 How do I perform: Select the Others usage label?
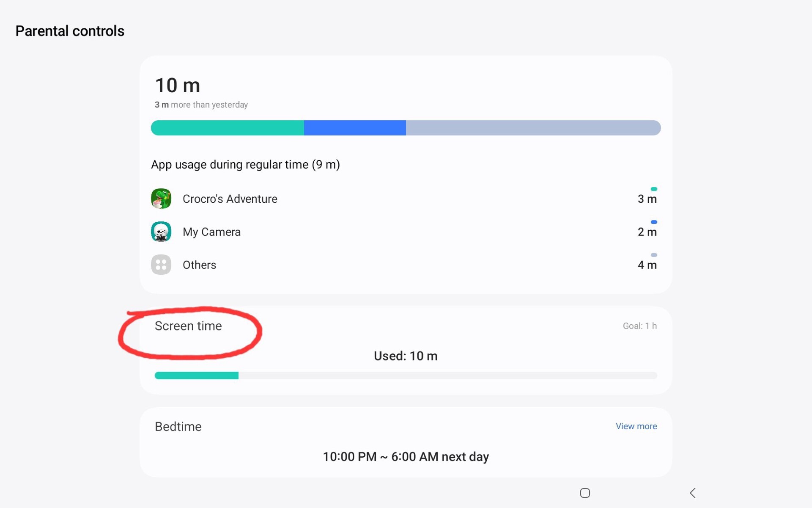pyautogui.click(x=199, y=265)
